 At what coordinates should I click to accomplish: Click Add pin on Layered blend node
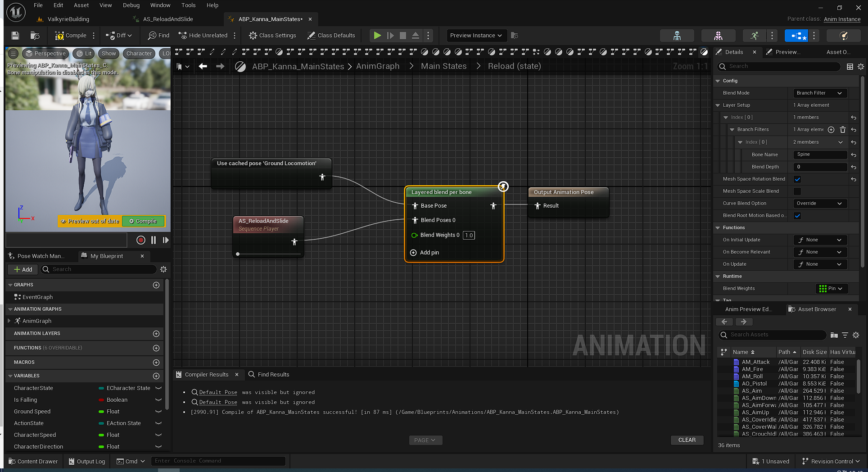(x=425, y=253)
